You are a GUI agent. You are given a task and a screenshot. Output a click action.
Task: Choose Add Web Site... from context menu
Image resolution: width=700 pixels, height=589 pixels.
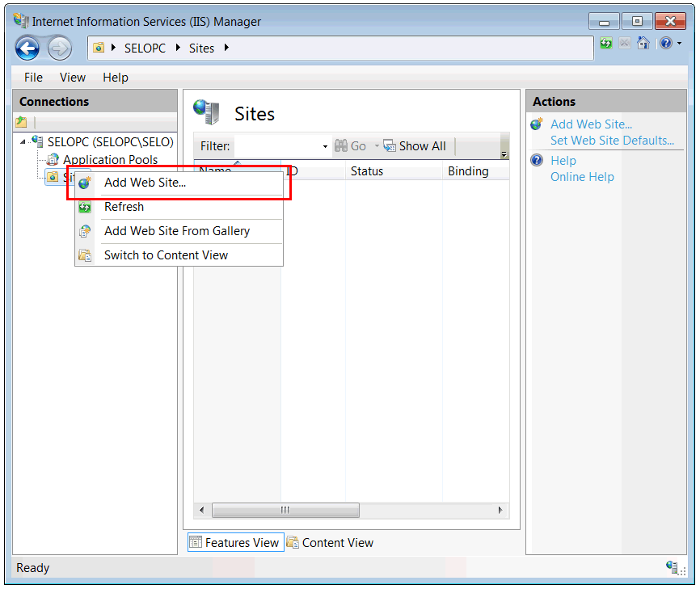pyautogui.click(x=179, y=183)
